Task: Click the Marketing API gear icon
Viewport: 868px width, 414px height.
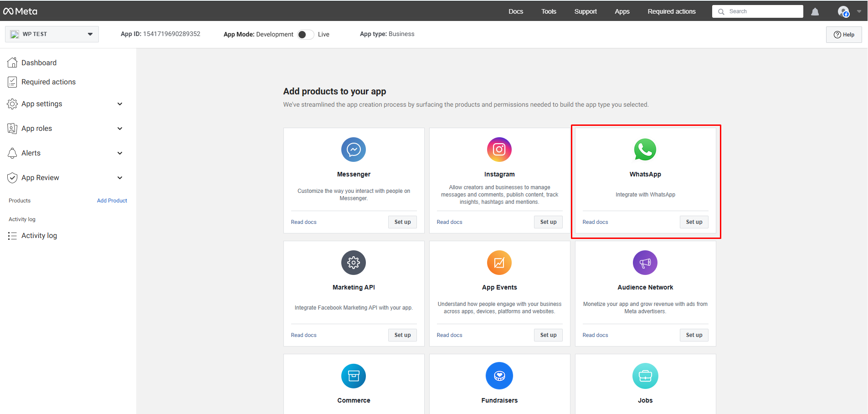Action: pyautogui.click(x=353, y=263)
